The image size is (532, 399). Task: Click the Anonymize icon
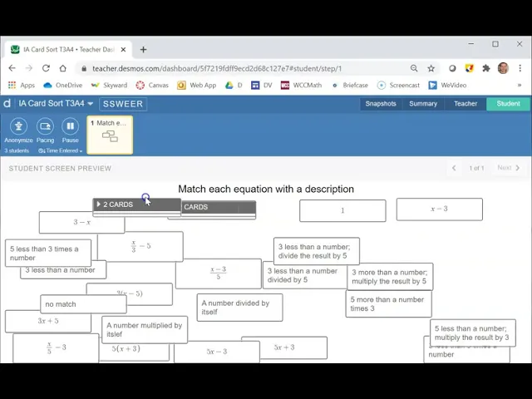tap(18, 126)
